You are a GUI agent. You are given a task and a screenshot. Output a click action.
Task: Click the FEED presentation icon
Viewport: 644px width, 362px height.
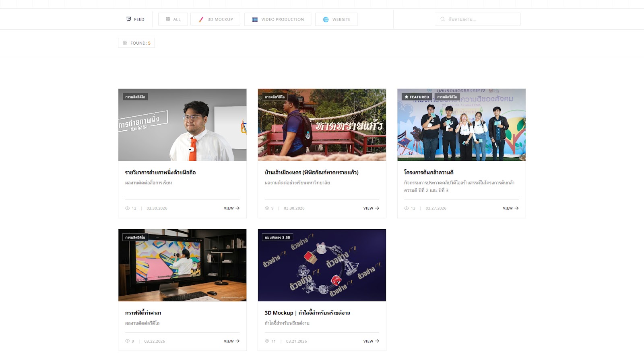point(129,19)
